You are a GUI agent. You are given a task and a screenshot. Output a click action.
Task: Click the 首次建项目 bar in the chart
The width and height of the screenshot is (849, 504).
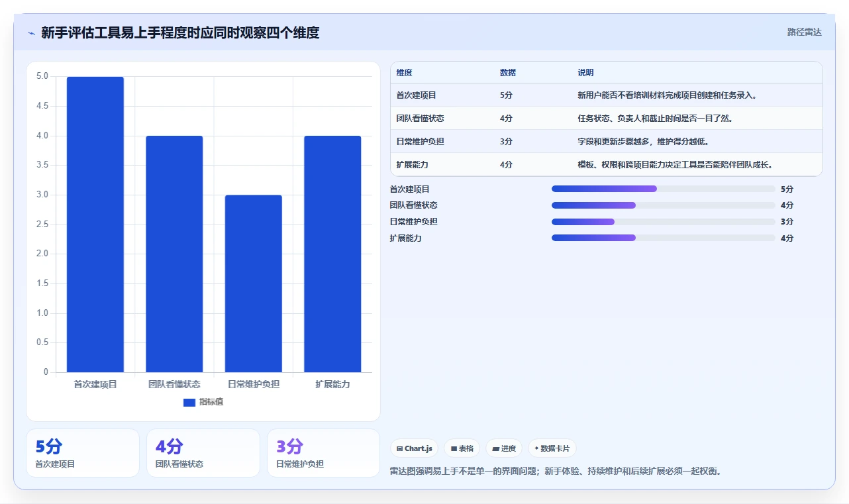click(95, 225)
